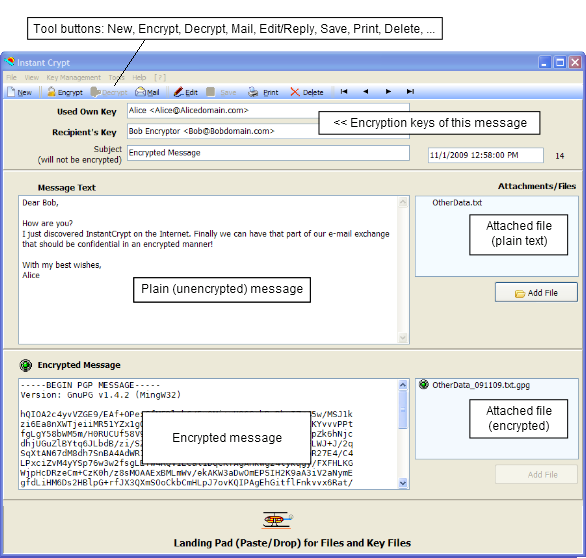The height and width of the screenshot is (558, 586).
Task: Go to next message arrow
Action: coord(388,92)
